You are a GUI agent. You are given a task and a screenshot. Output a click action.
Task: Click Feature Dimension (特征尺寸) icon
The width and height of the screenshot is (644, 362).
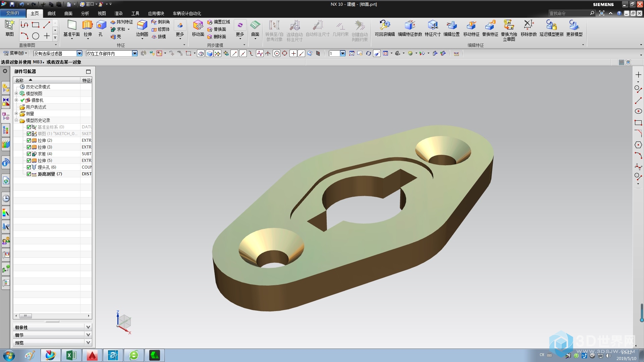click(433, 28)
